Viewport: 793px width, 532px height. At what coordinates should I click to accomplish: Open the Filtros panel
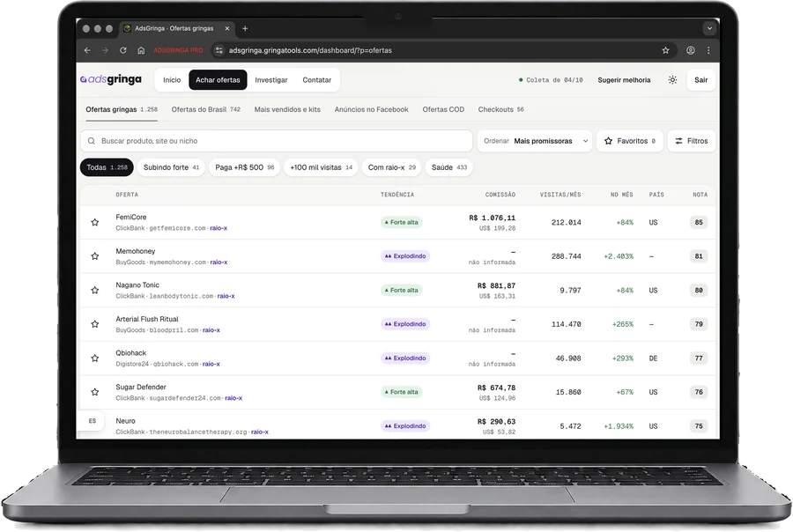point(692,141)
